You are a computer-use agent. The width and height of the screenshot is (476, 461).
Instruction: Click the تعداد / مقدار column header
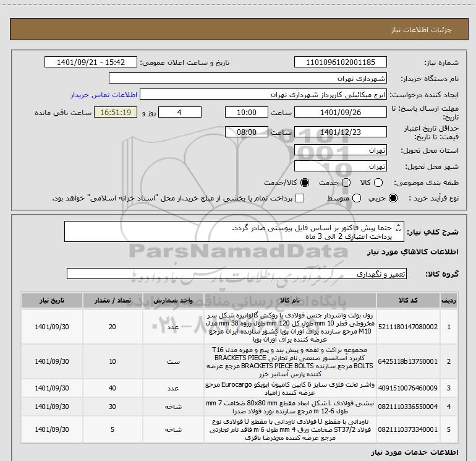(x=113, y=300)
